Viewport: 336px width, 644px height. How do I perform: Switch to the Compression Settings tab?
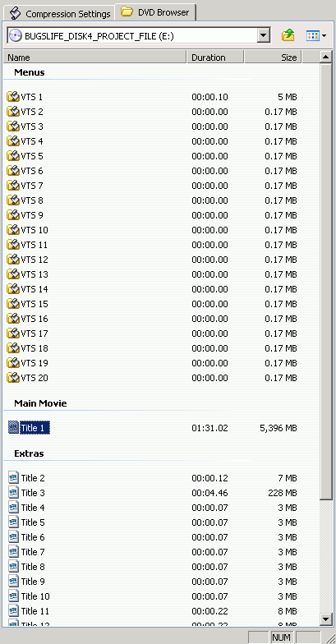pos(61,13)
